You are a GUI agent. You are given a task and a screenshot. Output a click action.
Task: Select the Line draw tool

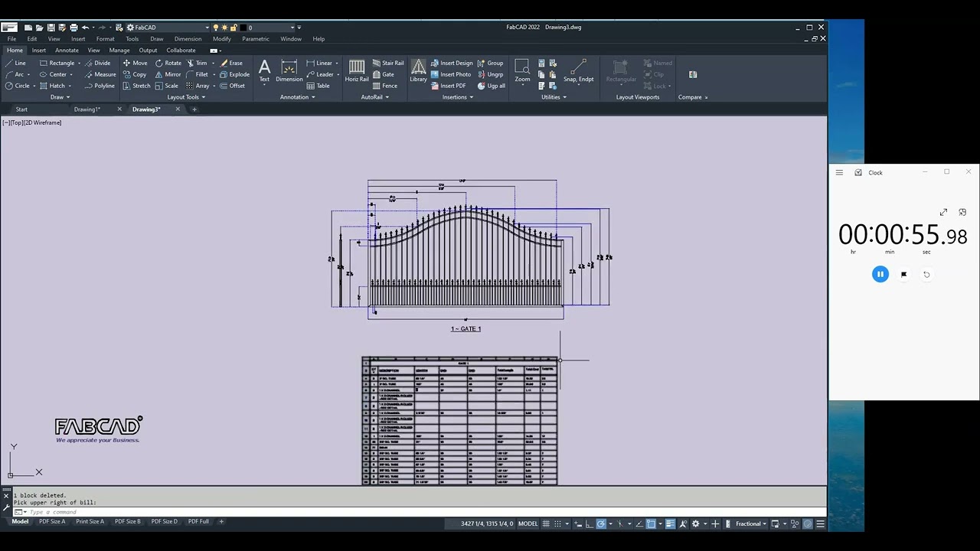coord(15,63)
